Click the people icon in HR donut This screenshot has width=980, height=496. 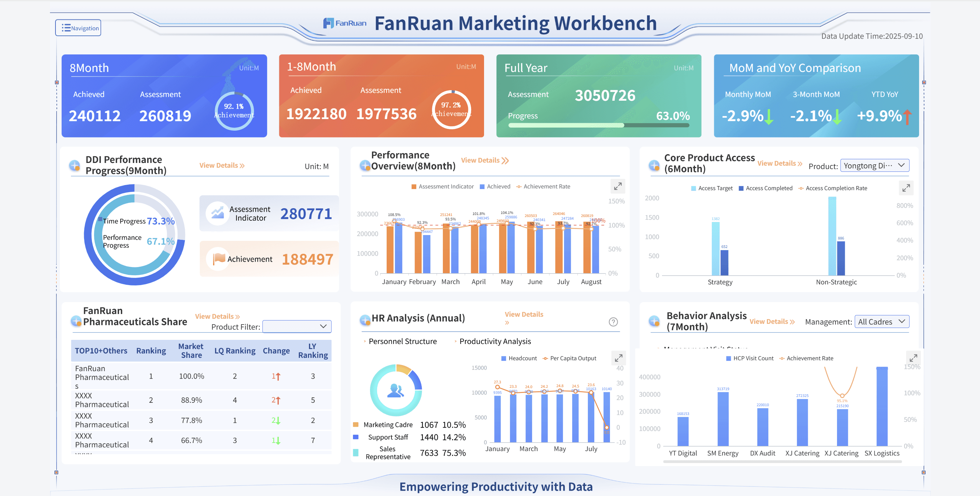pos(396,390)
